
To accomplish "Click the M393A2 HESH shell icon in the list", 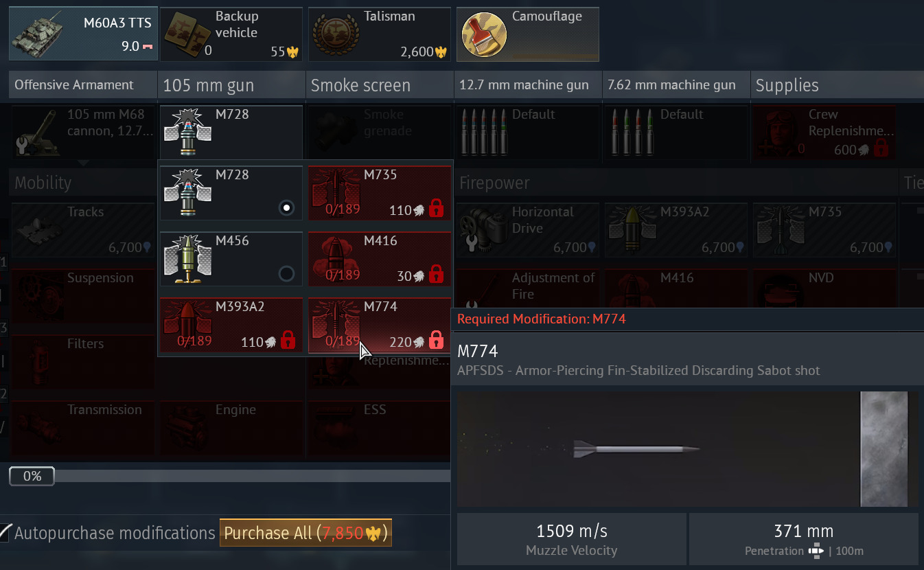I will [187, 326].
